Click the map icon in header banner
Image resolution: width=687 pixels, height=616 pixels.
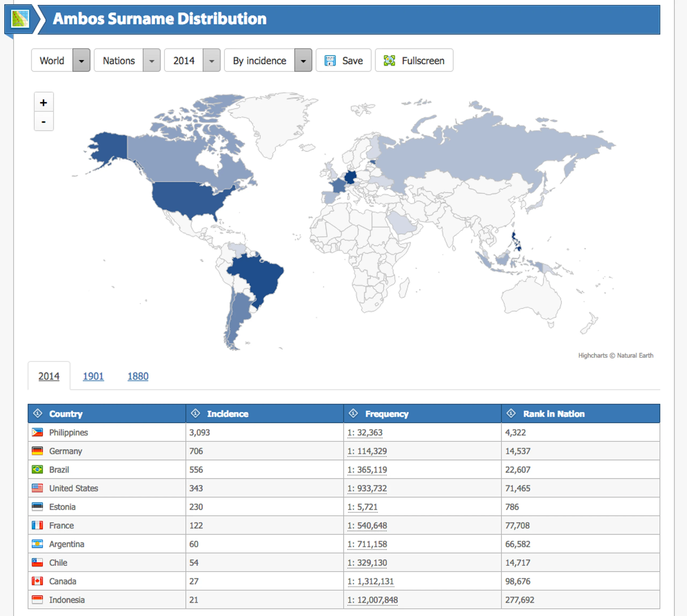(20, 19)
